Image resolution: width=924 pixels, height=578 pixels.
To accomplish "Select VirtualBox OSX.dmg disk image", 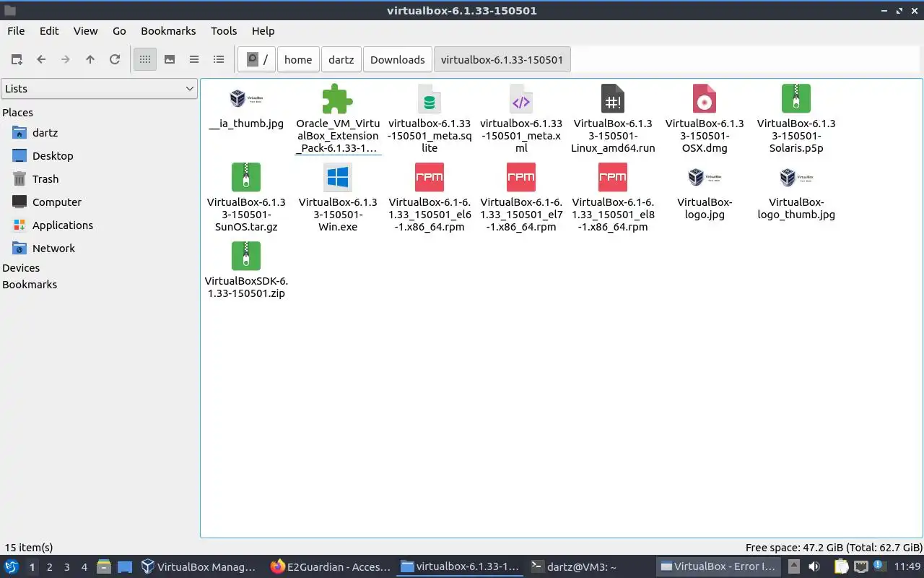I will coord(705,119).
